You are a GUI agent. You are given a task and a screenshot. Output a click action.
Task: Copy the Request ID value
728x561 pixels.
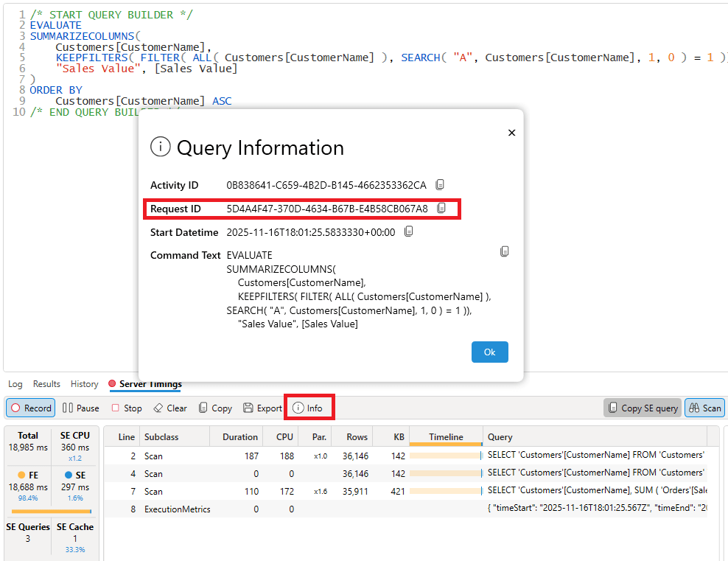click(x=442, y=209)
